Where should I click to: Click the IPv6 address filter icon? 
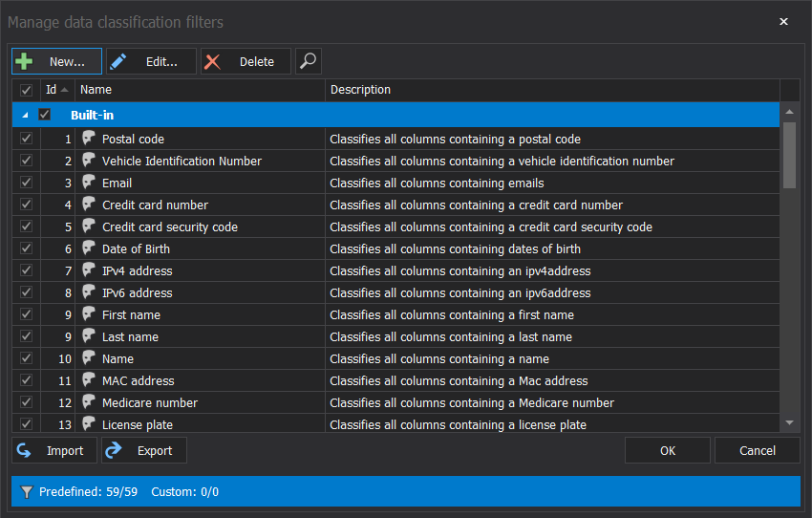(x=89, y=291)
